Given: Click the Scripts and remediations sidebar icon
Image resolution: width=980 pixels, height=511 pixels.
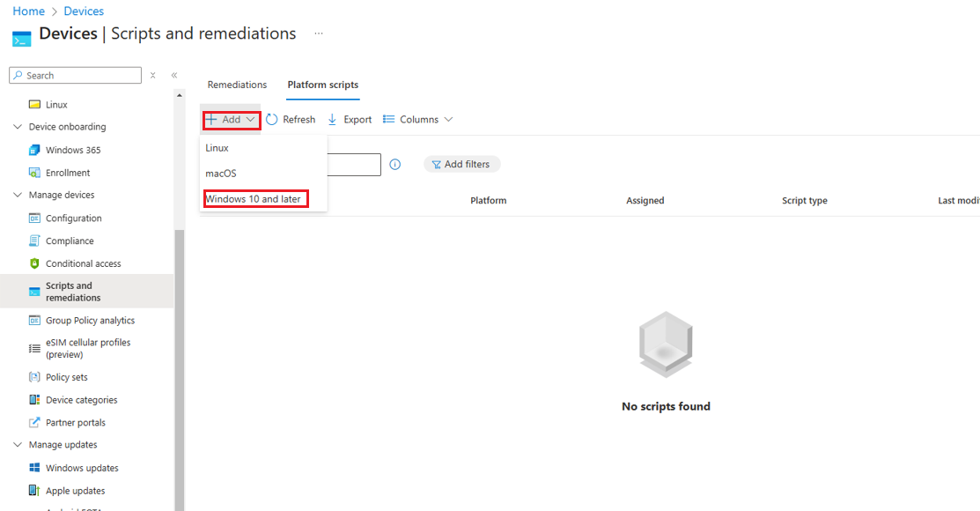Looking at the screenshot, I should 34,292.
